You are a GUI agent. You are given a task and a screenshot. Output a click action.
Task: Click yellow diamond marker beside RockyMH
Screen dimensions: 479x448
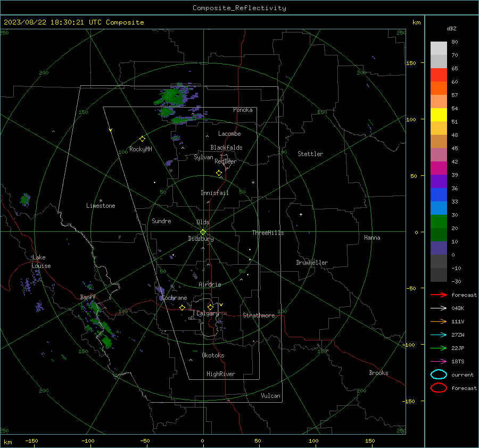[142, 139]
